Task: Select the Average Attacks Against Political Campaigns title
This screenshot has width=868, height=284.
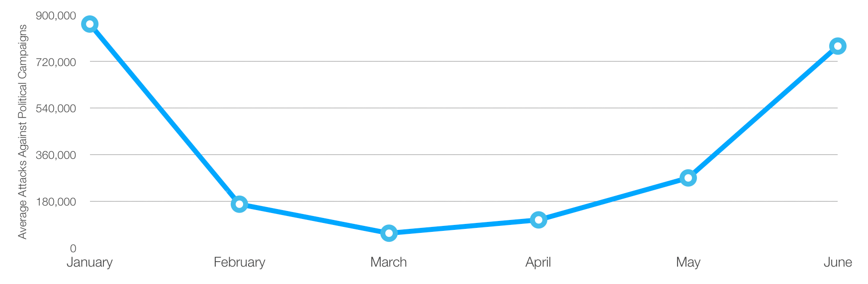Action: 22,132
